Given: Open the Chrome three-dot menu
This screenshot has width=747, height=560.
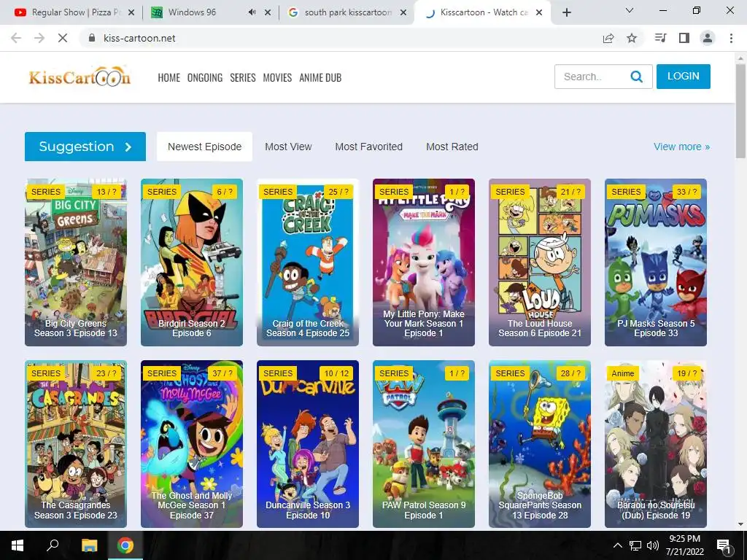Looking at the screenshot, I should click(x=731, y=38).
